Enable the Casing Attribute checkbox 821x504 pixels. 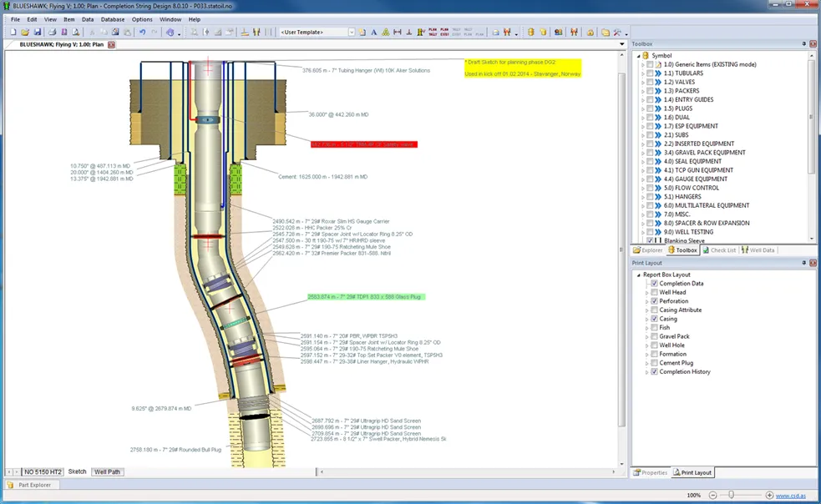click(654, 310)
